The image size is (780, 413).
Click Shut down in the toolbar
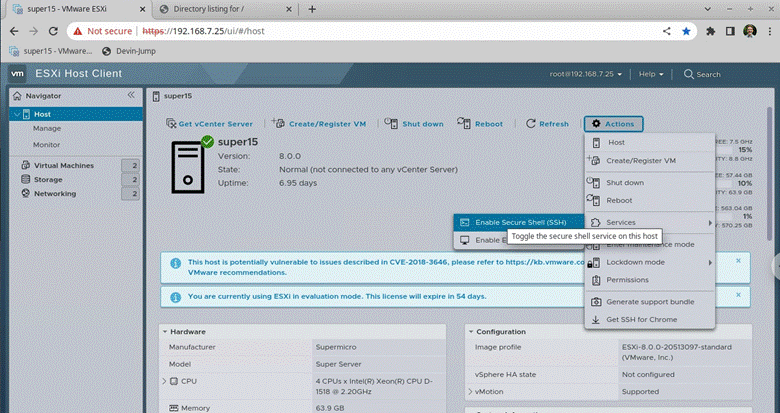click(414, 124)
